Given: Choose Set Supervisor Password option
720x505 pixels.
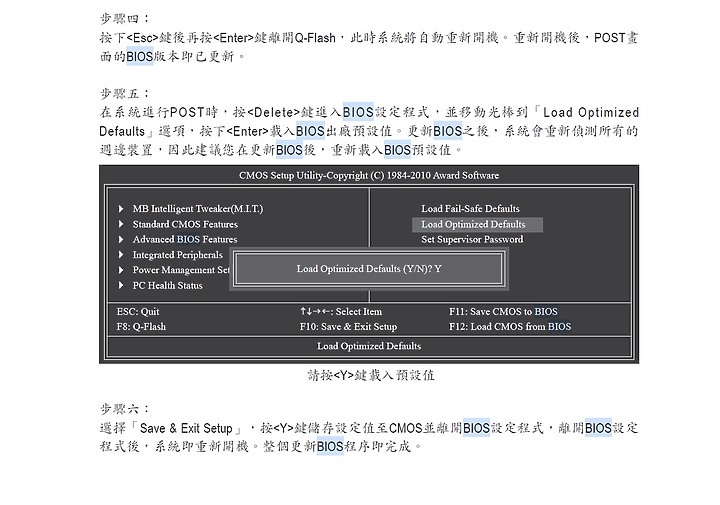Looking at the screenshot, I should [x=472, y=239].
